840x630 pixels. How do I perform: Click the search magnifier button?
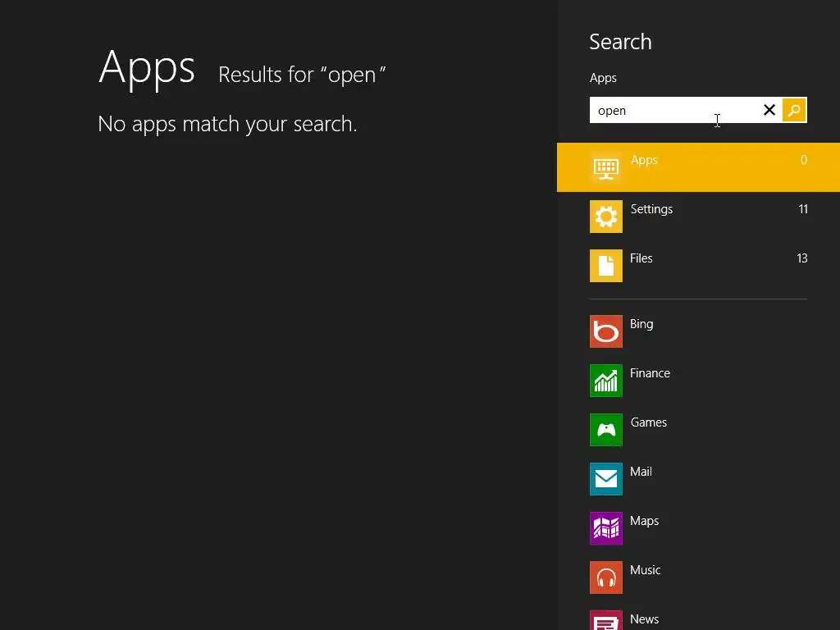click(x=794, y=111)
